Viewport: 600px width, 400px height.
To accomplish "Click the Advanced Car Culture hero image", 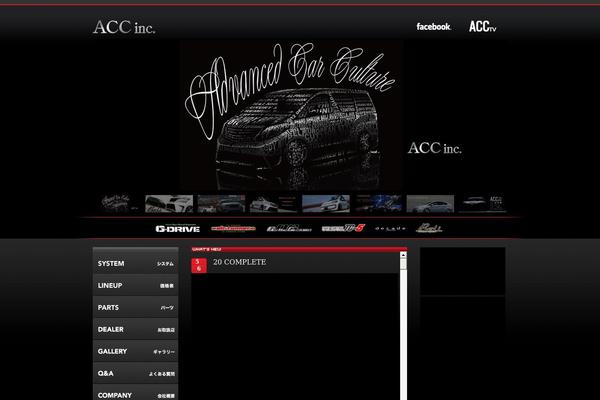I will click(291, 115).
